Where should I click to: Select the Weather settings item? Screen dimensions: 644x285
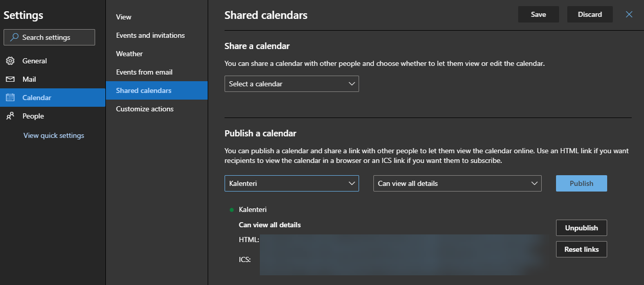(x=129, y=54)
